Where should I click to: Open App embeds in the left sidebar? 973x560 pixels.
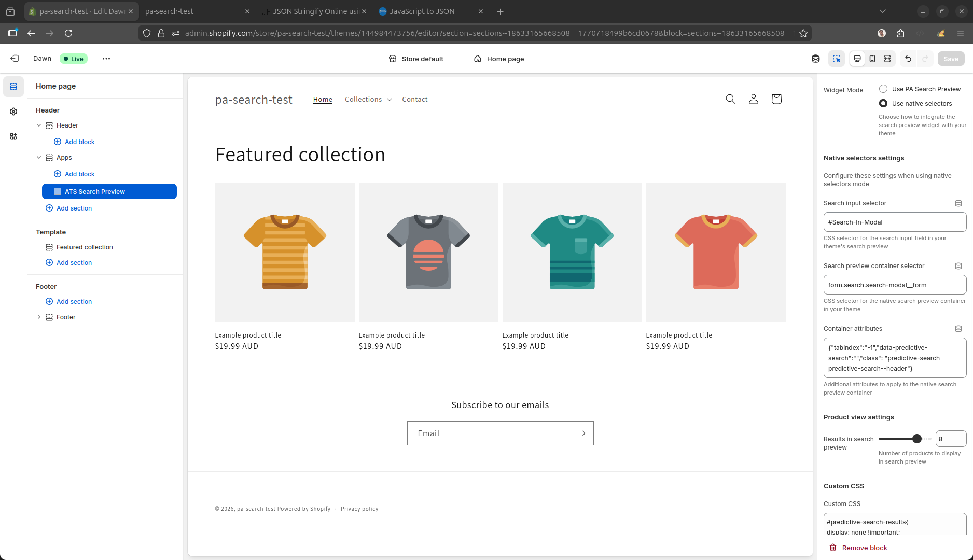[x=13, y=136]
